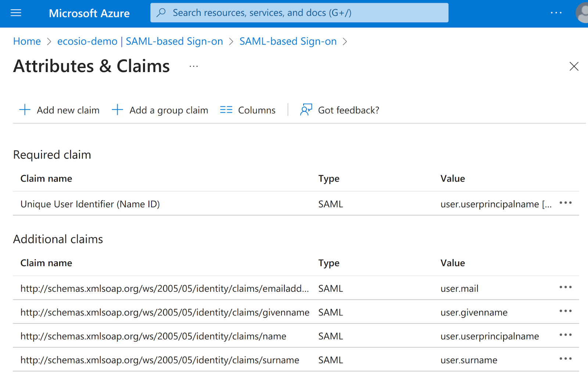Select the identity/claims/name claim name

coord(153,337)
